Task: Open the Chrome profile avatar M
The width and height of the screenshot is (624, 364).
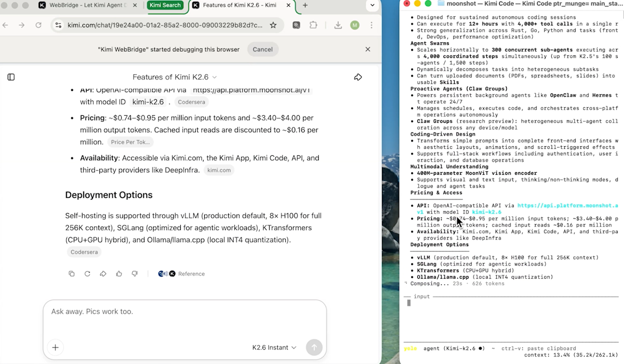Action: pyautogui.click(x=355, y=25)
